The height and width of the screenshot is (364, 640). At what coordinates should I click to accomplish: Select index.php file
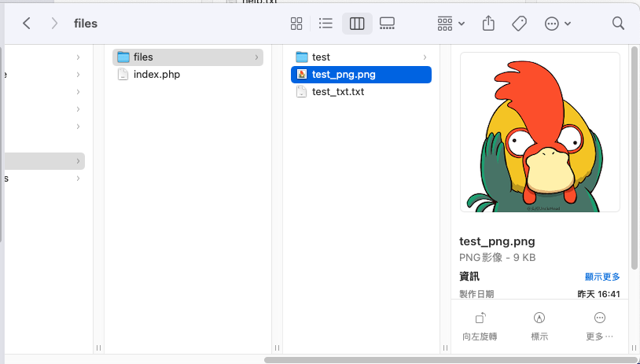188,74
